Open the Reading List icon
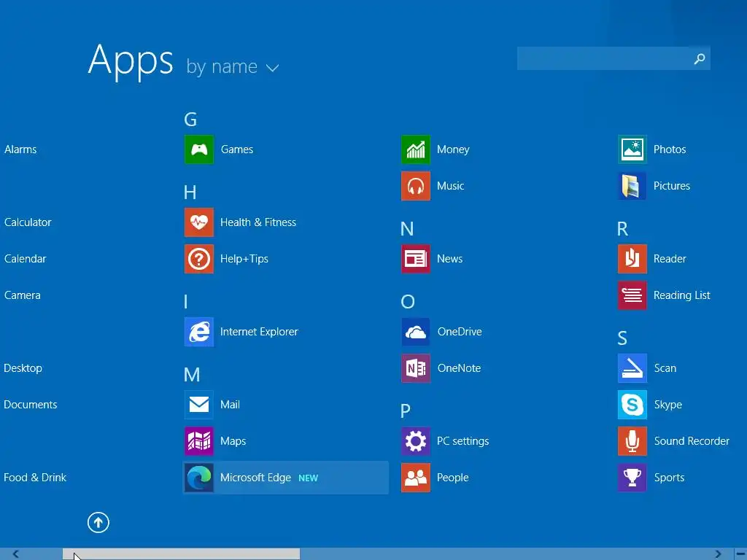The height and width of the screenshot is (560, 747). click(x=632, y=295)
